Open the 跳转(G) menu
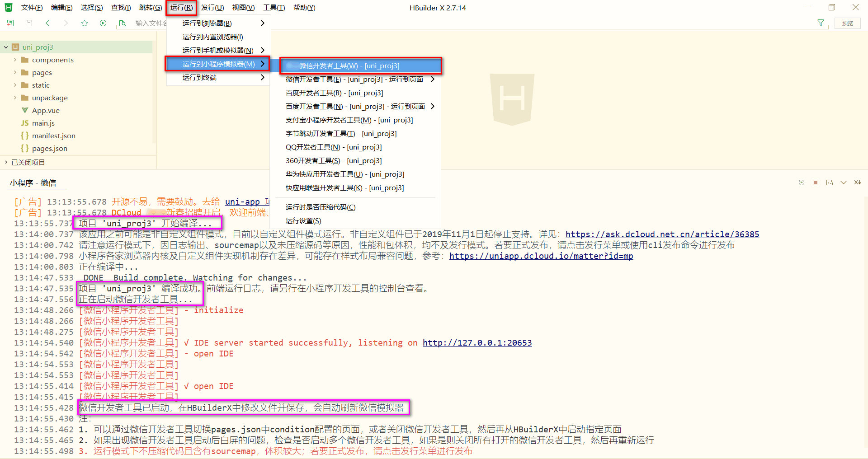The image size is (868, 459). (x=151, y=8)
